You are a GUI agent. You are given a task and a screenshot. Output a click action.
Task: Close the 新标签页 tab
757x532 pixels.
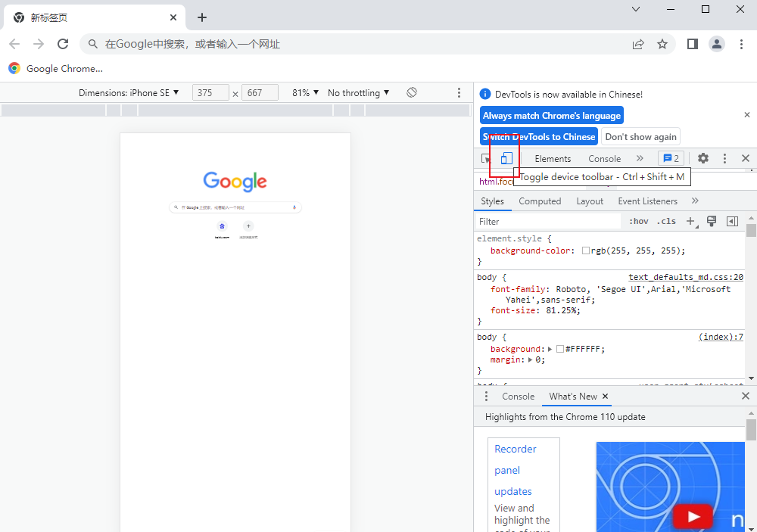point(173,17)
